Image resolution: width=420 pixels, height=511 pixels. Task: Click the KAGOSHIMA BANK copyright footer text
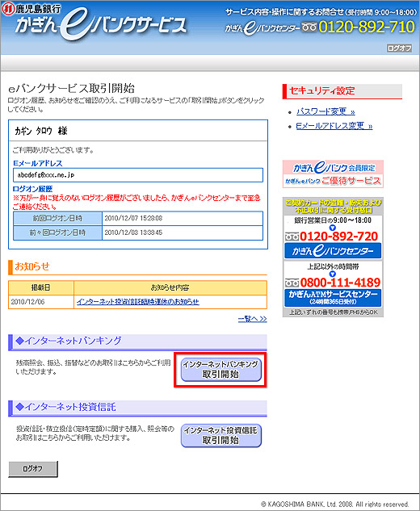tap(335, 505)
